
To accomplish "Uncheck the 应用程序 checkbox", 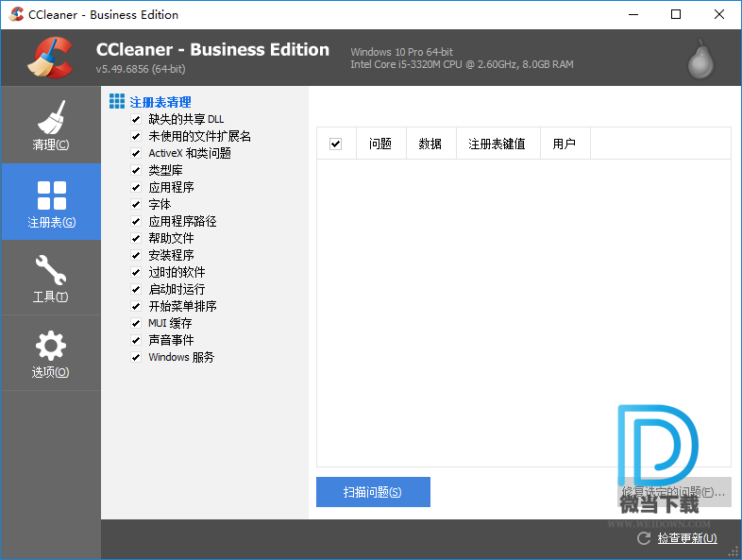I will [x=136, y=188].
